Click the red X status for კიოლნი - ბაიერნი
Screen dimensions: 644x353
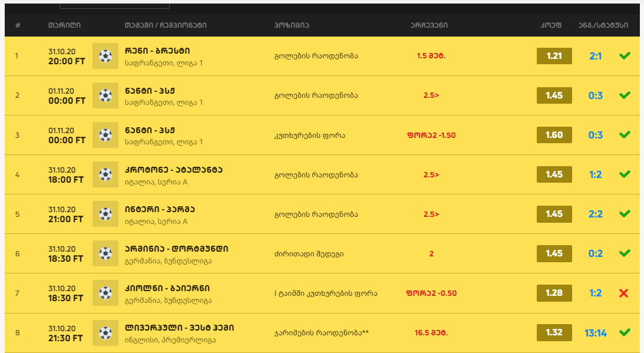click(624, 293)
